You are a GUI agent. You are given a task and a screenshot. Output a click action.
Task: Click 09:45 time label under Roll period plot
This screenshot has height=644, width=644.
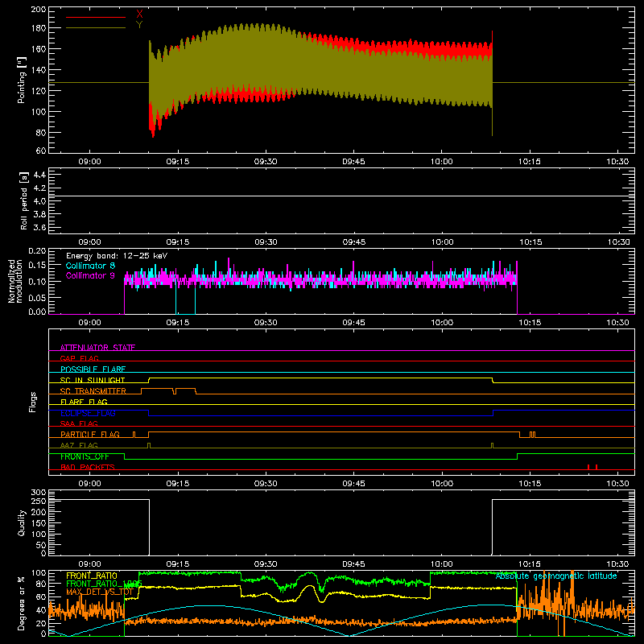(353, 242)
